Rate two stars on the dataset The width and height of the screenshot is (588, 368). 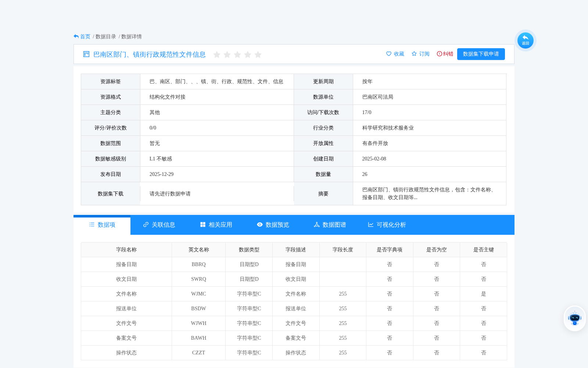[227, 54]
